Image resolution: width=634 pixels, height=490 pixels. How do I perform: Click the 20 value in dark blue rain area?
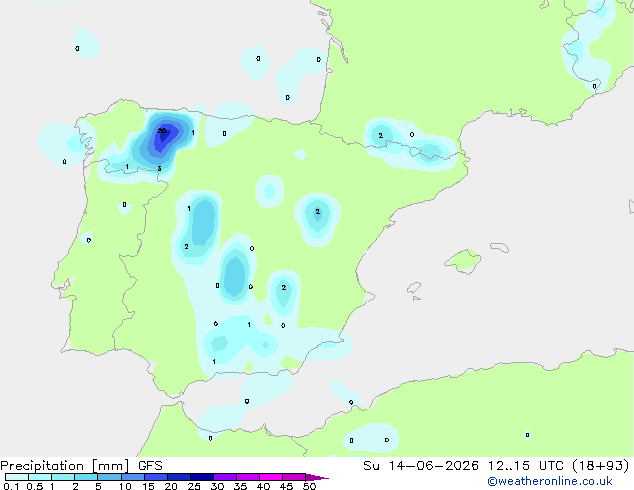coord(162,131)
